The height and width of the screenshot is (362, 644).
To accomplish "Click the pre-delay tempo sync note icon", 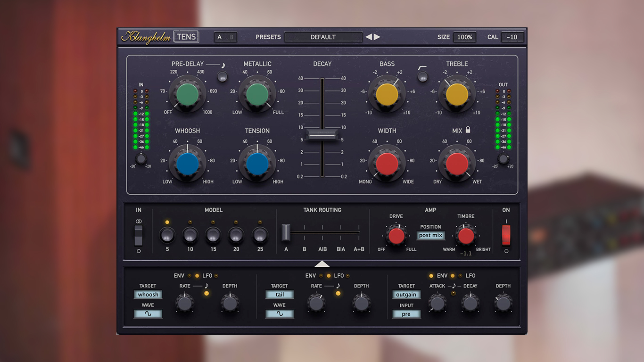I will pyautogui.click(x=223, y=65).
